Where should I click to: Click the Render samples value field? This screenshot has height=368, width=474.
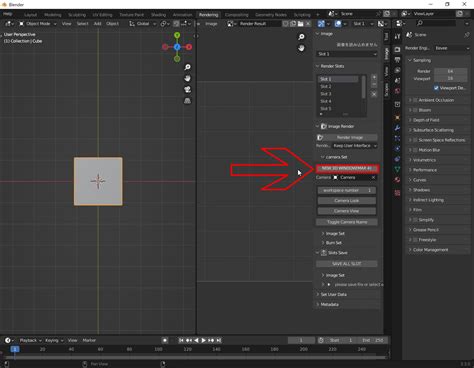point(451,71)
